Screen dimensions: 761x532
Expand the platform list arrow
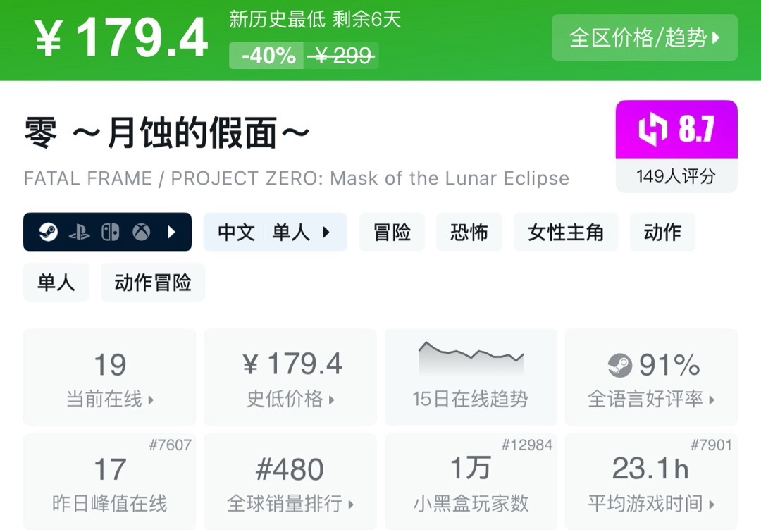point(171,232)
